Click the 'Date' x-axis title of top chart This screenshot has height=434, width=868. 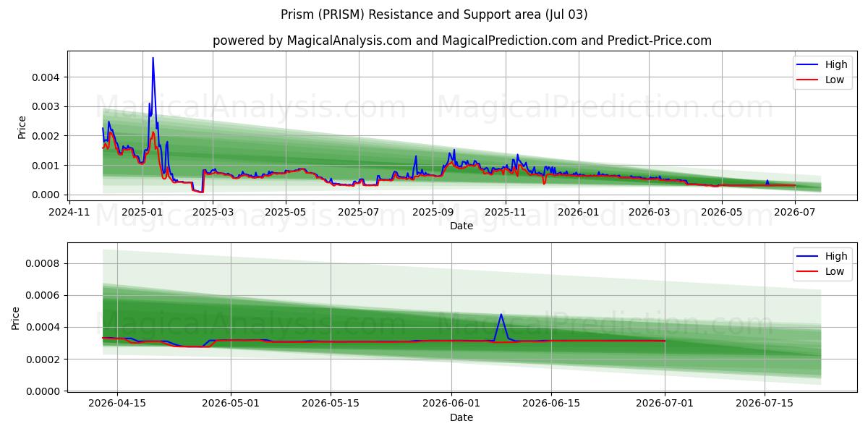click(x=461, y=226)
